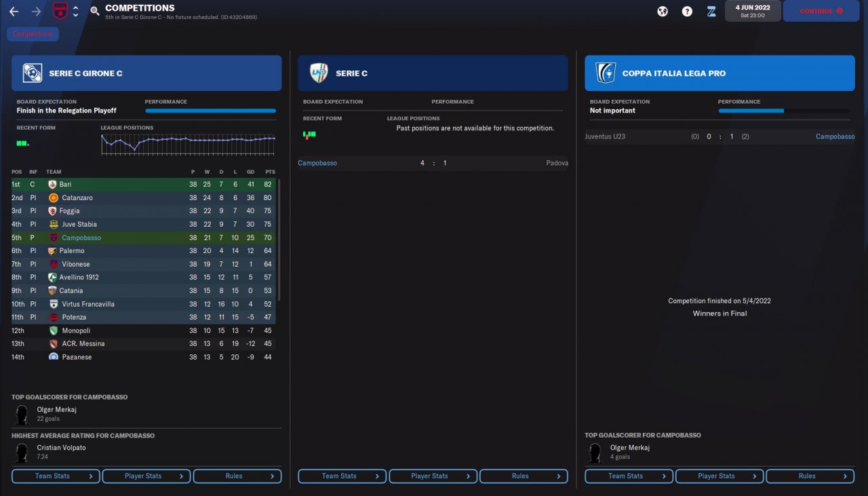Viewport: 868px width, 496px height.
Task: Select the Competitions tab
Action: pyautogui.click(x=33, y=34)
